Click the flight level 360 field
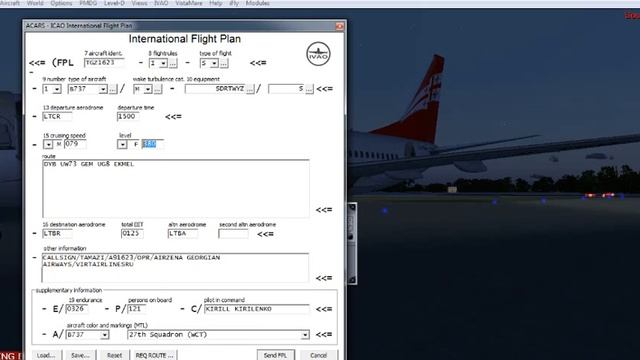The image size is (640, 360). (x=152, y=144)
